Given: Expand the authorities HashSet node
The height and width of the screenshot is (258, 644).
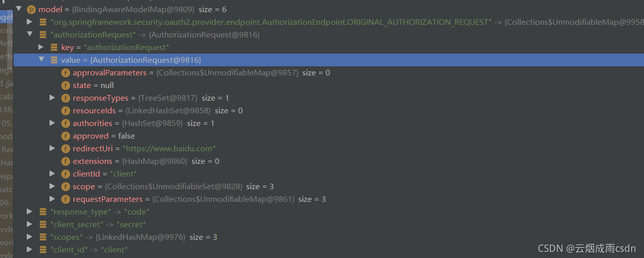Looking at the screenshot, I should click(x=52, y=123).
